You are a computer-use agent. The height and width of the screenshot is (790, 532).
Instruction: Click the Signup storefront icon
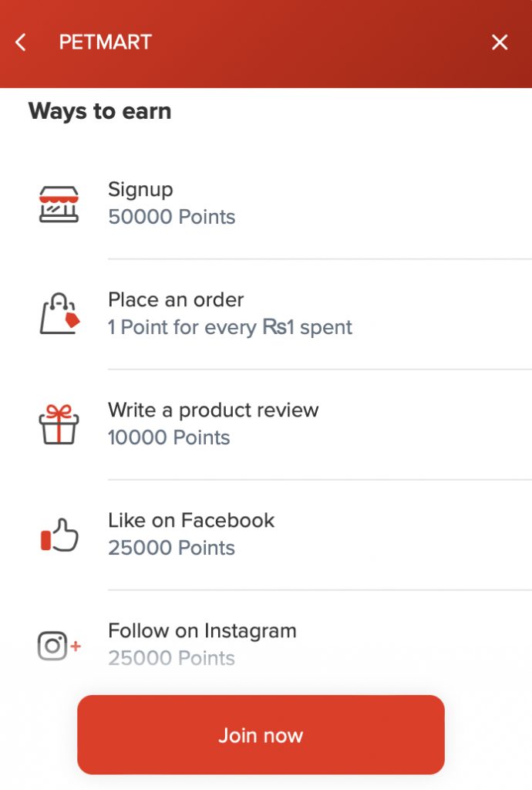(x=59, y=204)
